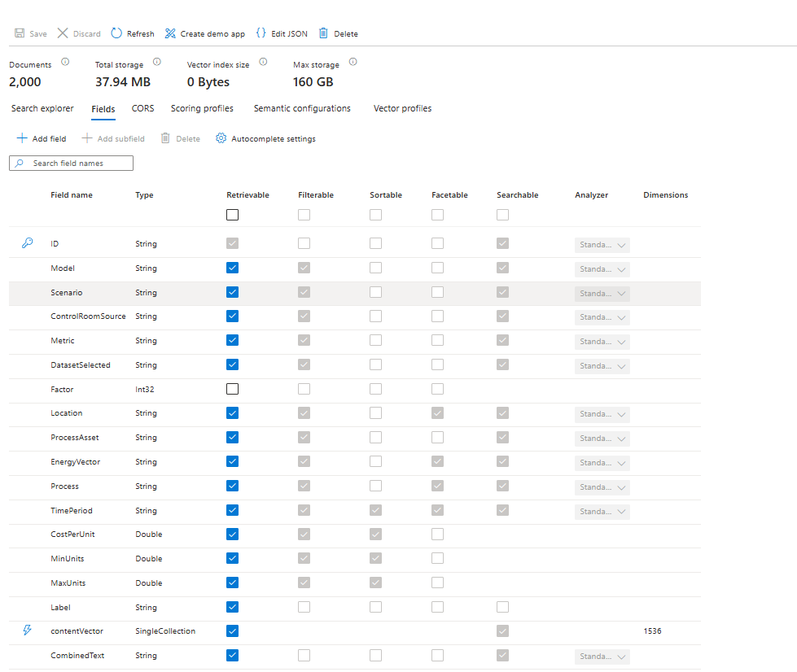
Task: Uncheck Retrievable for the Scenario field
Action: click(232, 292)
